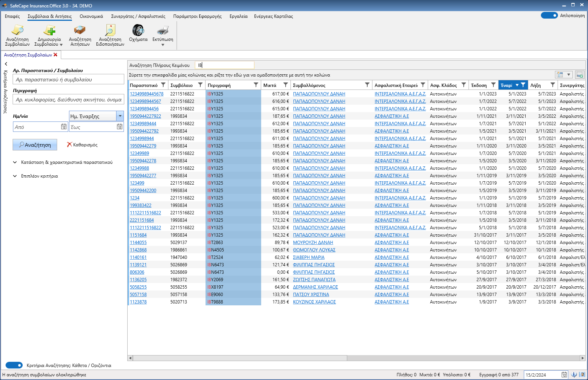Open the Συμβόλαια & Αιτήσεις menu
The width and height of the screenshot is (588, 380).
click(50, 16)
